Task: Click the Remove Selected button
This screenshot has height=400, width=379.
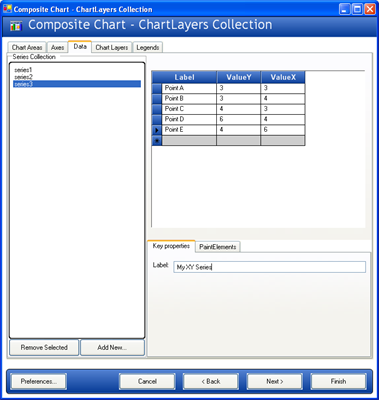Action: 44,347
